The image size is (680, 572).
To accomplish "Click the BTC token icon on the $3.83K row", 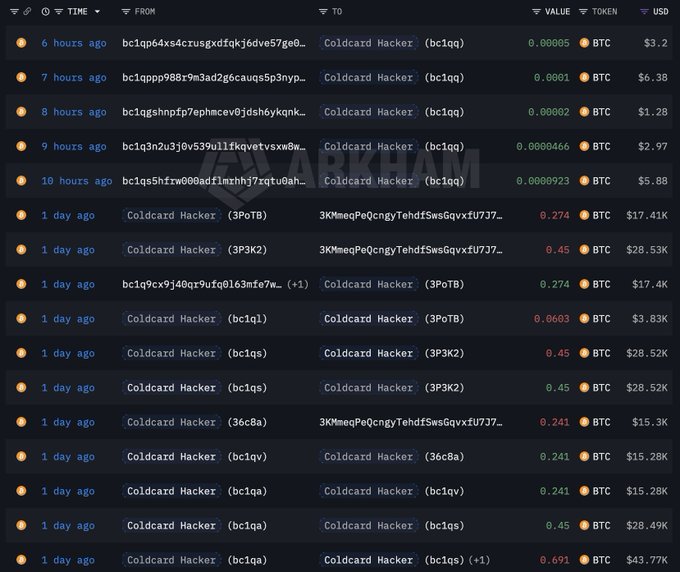I will pos(584,319).
